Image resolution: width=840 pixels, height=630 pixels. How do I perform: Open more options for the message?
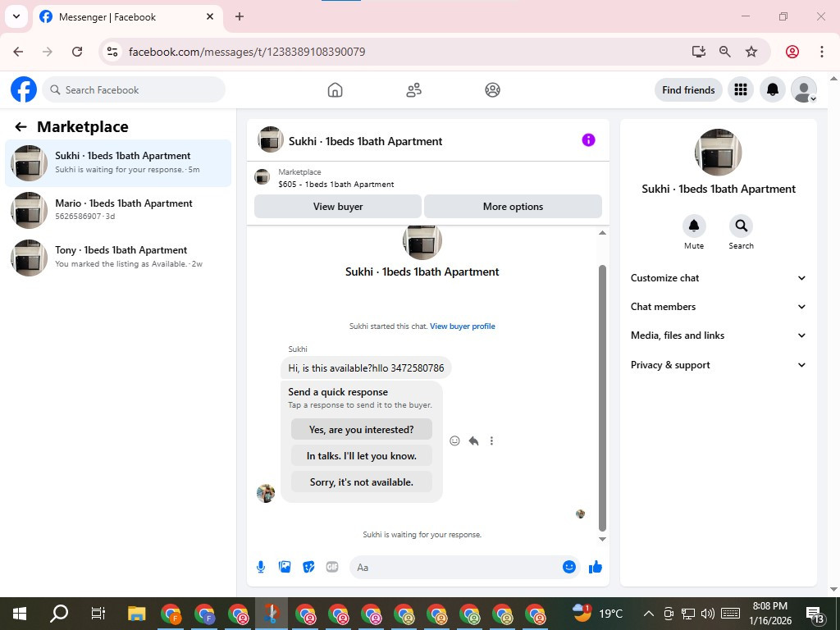click(x=491, y=441)
